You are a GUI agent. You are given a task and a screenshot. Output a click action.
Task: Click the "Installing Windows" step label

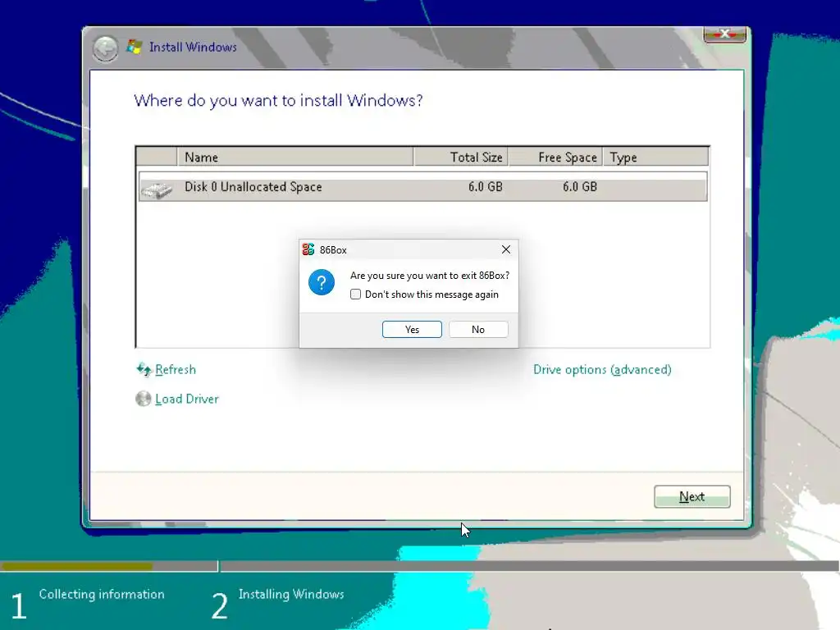click(291, 594)
